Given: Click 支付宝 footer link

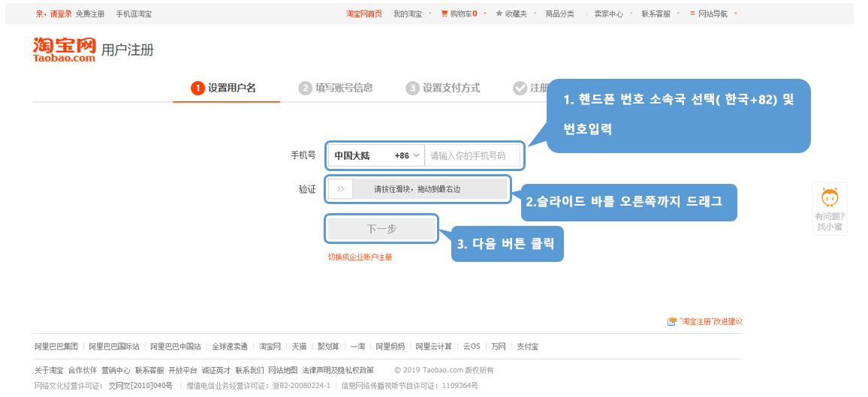Looking at the screenshot, I should coord(528,347).
